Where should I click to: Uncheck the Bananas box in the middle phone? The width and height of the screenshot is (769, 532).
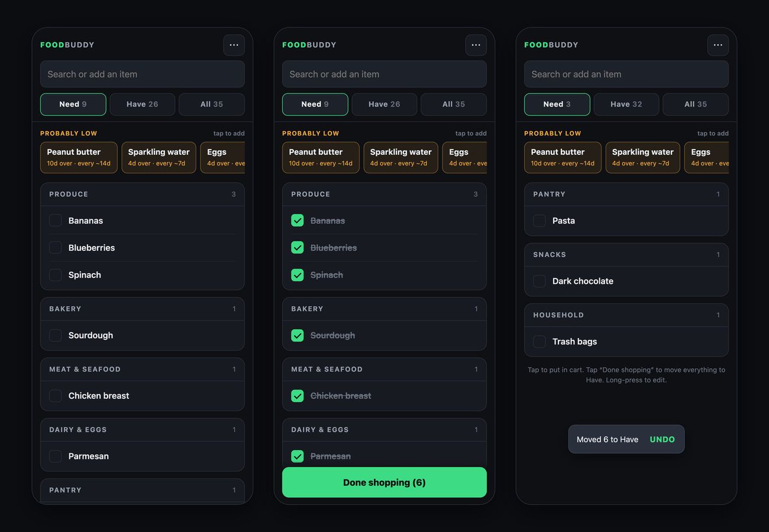point(297,220)
